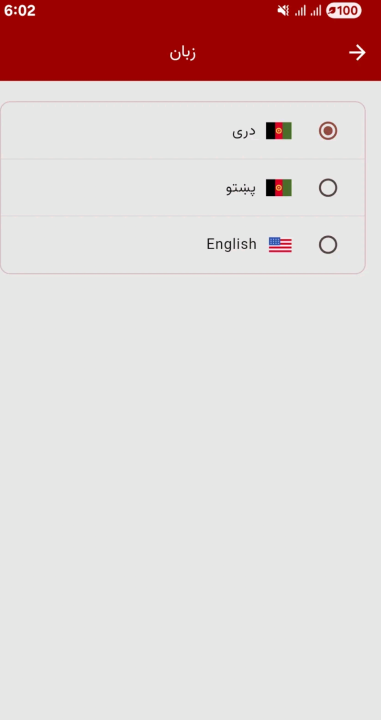Tap the muted sound status icon
Image resolution: width=381 pixels, height=720 pixels.
pos(283,11)
